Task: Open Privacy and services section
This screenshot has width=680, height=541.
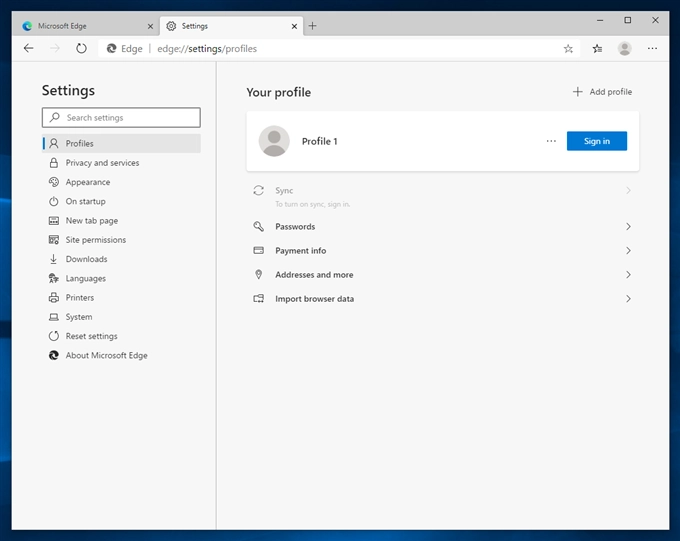Action: (x=121, y=163)
